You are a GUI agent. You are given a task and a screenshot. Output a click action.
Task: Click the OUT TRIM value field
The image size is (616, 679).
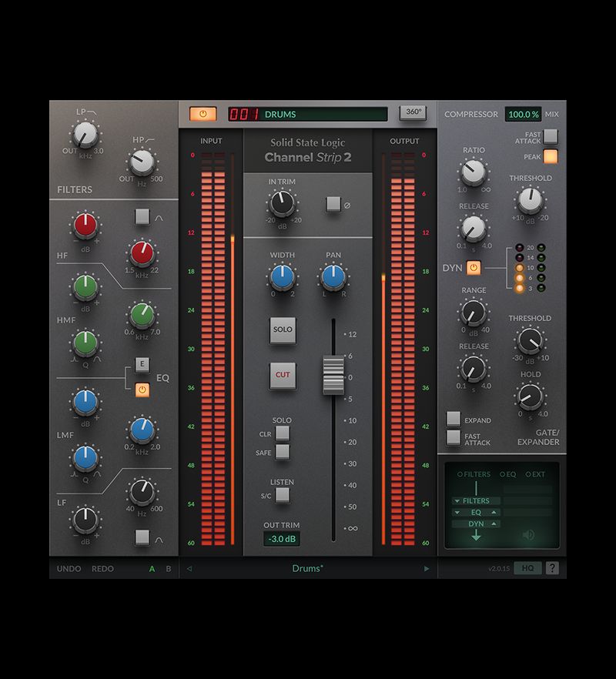pyautogui.click(x=282, y=540)
